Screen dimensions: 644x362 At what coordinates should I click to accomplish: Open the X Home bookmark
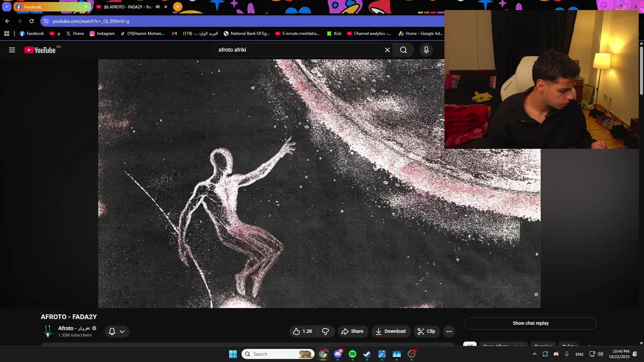pos(74,34)
